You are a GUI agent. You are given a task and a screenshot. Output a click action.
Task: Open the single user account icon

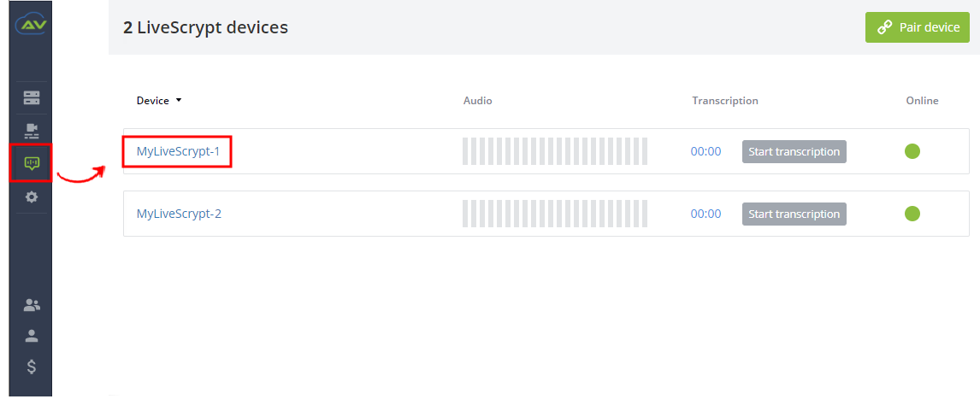click(x=32, y=336)
